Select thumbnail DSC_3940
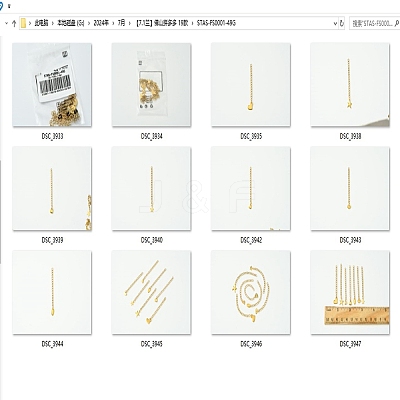Screen dimensions: 400x400 click(x=151, y=189)
